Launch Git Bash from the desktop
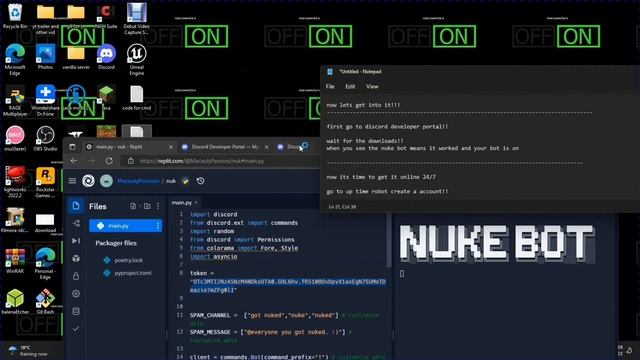Image resolution: width=640 pixels, height=360 pixels. [x=45, y=302]
